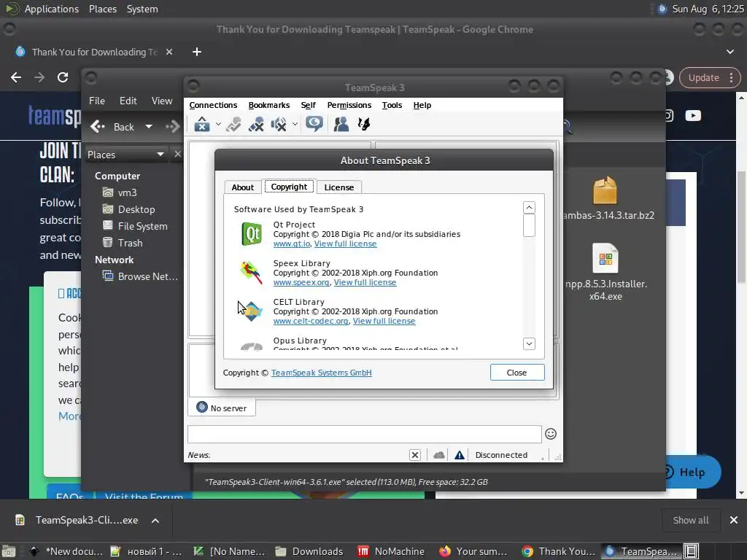Image resolution: width=747 pixels, height=560 pixels.
Task: Close the About TeamSpeak 3 dialog
Action: [x=517, y=373]
